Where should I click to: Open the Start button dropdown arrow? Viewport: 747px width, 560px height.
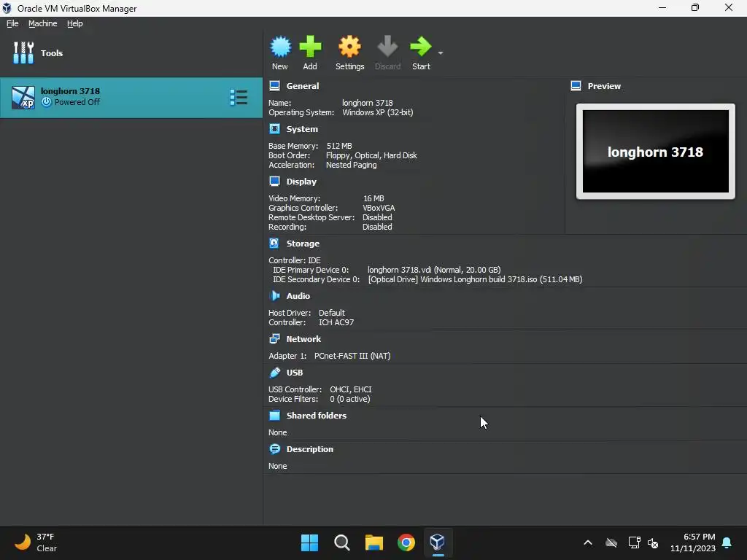click(441, 52)
